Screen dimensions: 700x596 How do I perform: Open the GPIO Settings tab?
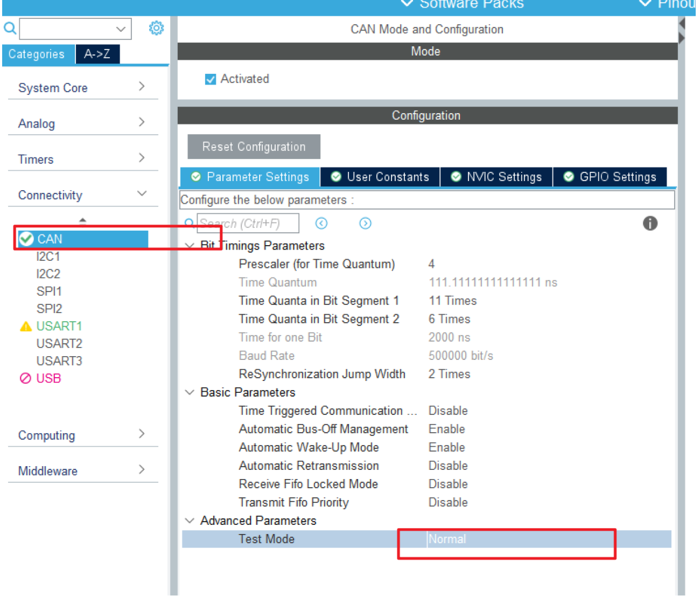610,177
